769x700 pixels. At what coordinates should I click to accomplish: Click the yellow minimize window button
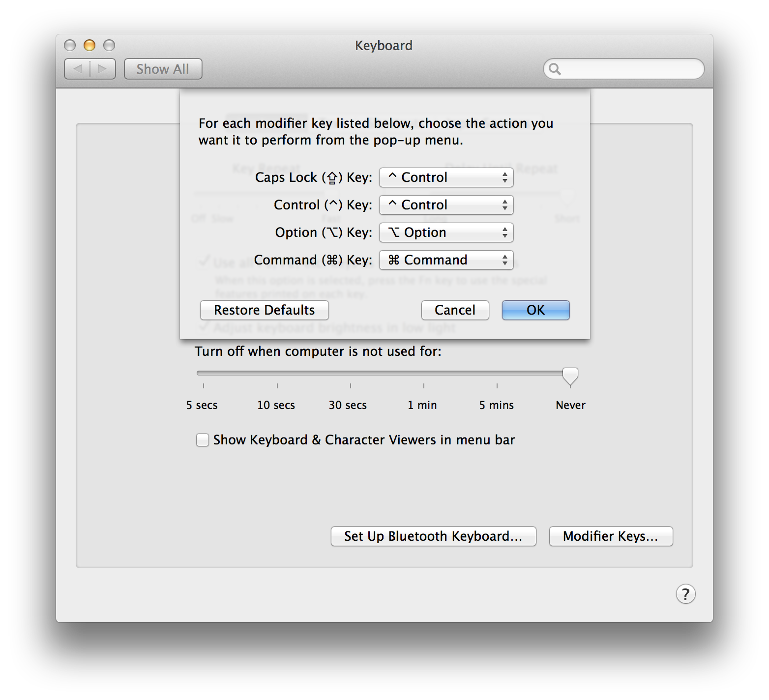89,45
